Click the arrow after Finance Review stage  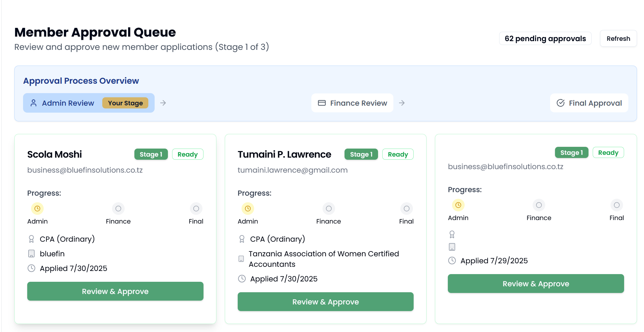click(x=402, y=103)
